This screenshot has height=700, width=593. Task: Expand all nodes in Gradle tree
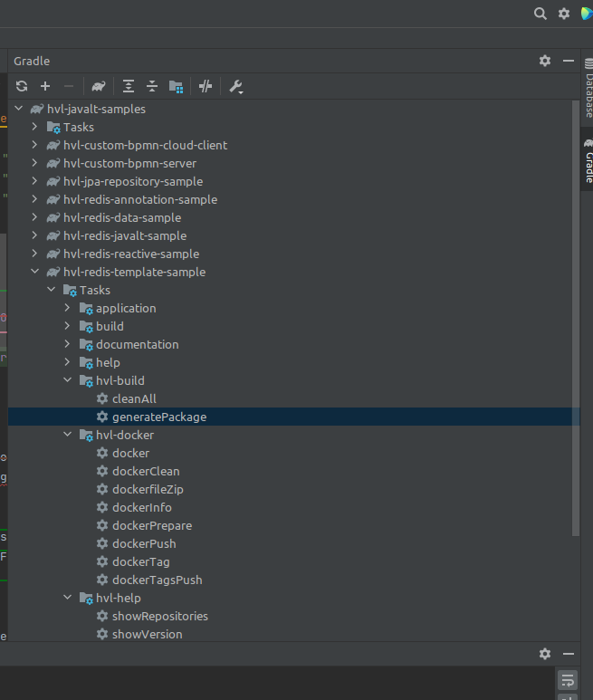(x=129, y=86)
